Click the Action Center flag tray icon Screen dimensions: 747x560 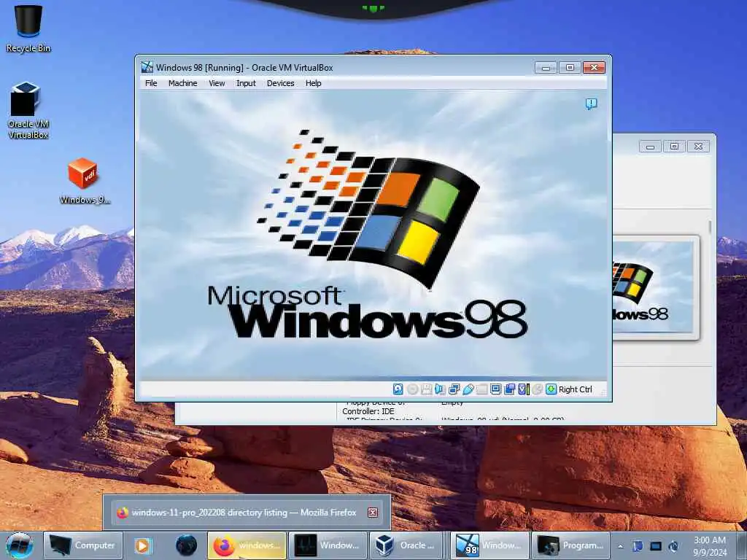pos(638,545)
